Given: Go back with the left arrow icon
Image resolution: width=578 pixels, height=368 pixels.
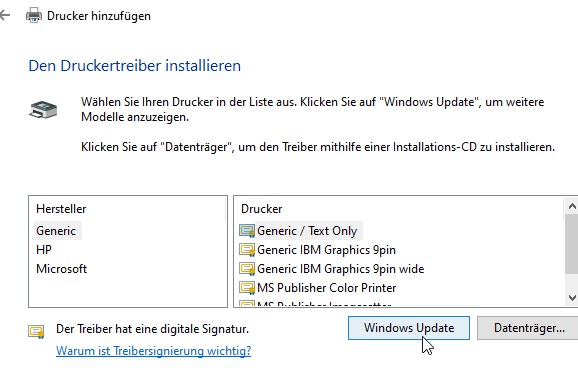Looking at the screenshot, I should click(x=5, y=15).
